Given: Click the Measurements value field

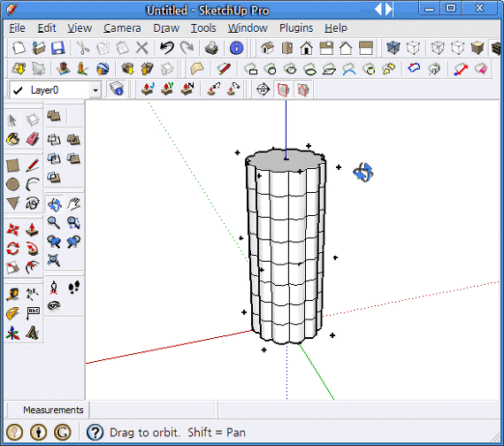Looking at the screenshot, I should pyautogui.click(x=153, y=410).
